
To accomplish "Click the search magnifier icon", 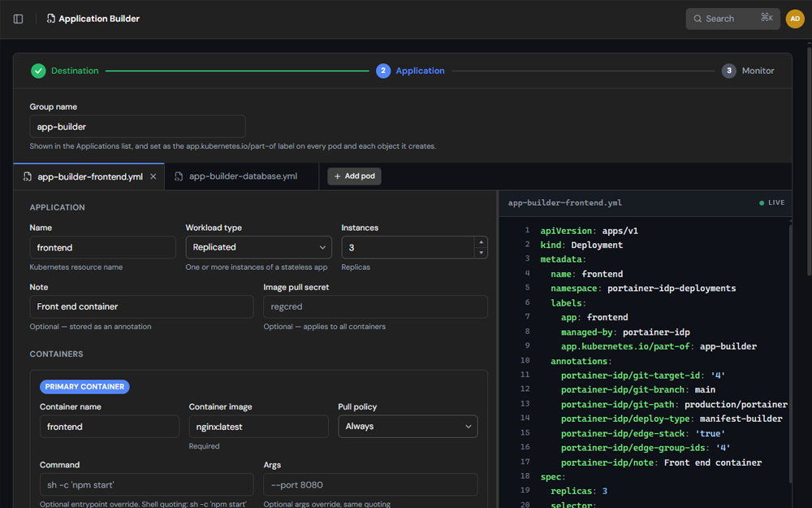I will click(x=698, y=19).
